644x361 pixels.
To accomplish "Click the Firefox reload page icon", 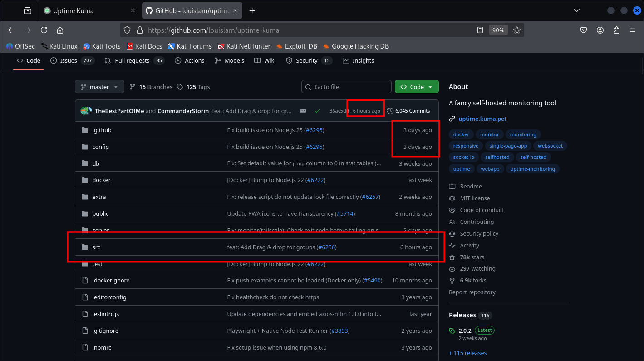I will (x=44, y=30).
